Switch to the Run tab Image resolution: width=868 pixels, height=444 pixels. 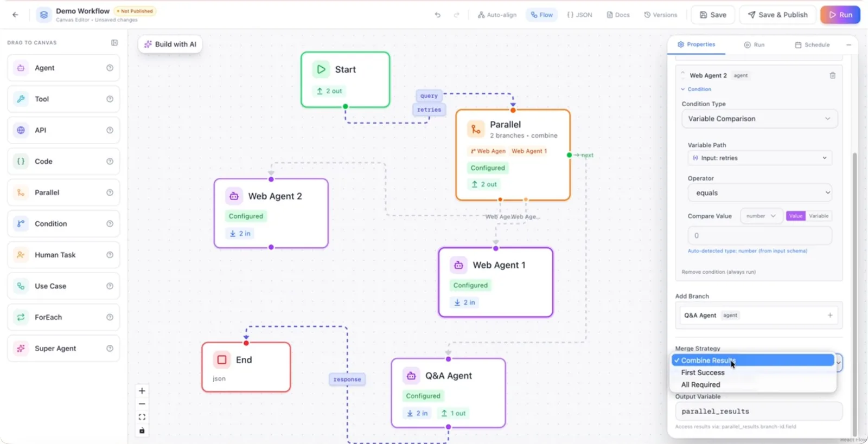754,45
